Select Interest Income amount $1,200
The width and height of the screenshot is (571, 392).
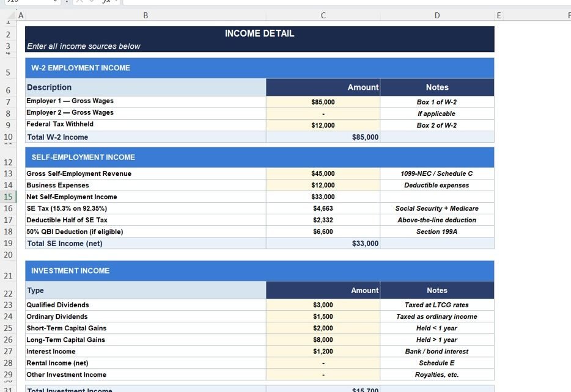coord(323,352)
